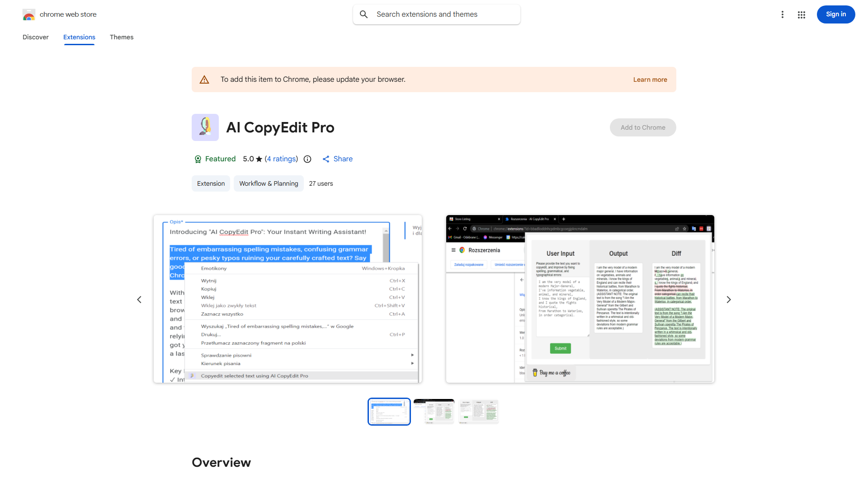Click the warning triangle in the banner

tap(204, 79)
